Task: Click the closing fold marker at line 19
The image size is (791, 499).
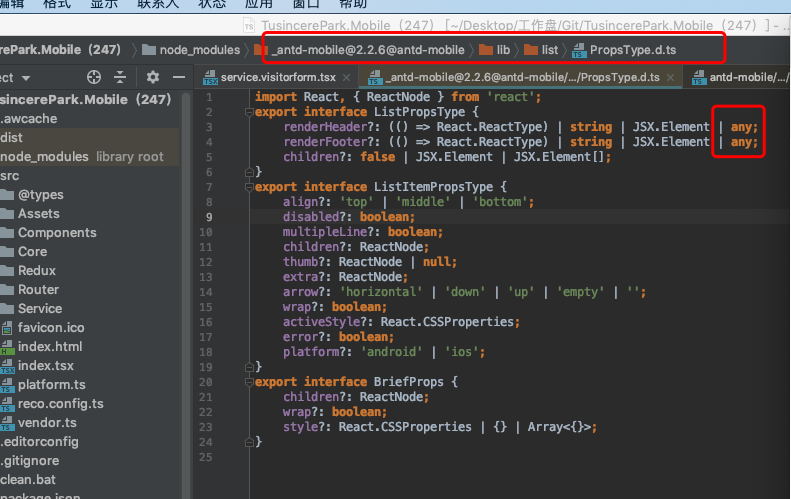Action: tap(249, 367)
